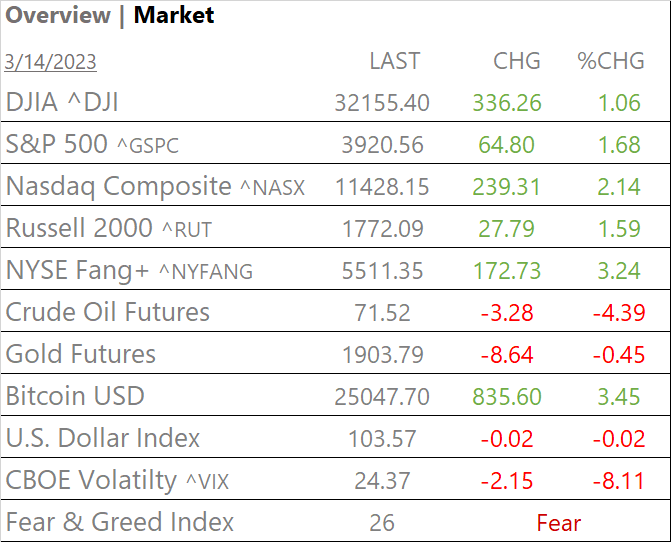Open the 3/14/2023 date link
Image resolution: width=671 pixels, height=542 pixels.
51,62
